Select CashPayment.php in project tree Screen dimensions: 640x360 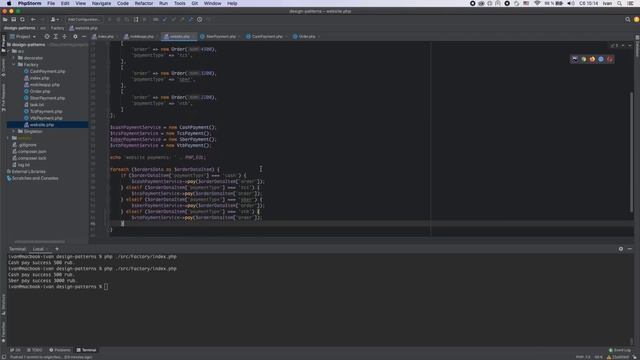click(x=44, y=71)
